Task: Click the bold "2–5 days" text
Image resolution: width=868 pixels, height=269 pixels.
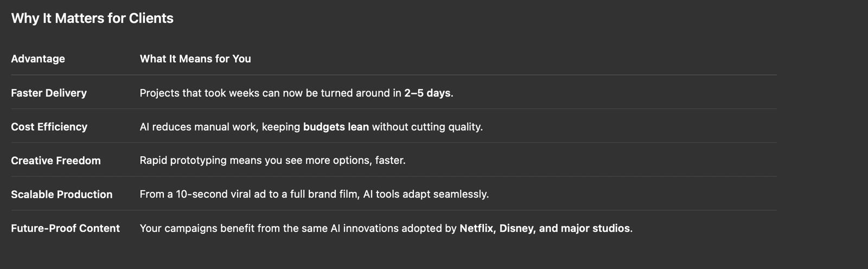Action: [x=427, y=93]
